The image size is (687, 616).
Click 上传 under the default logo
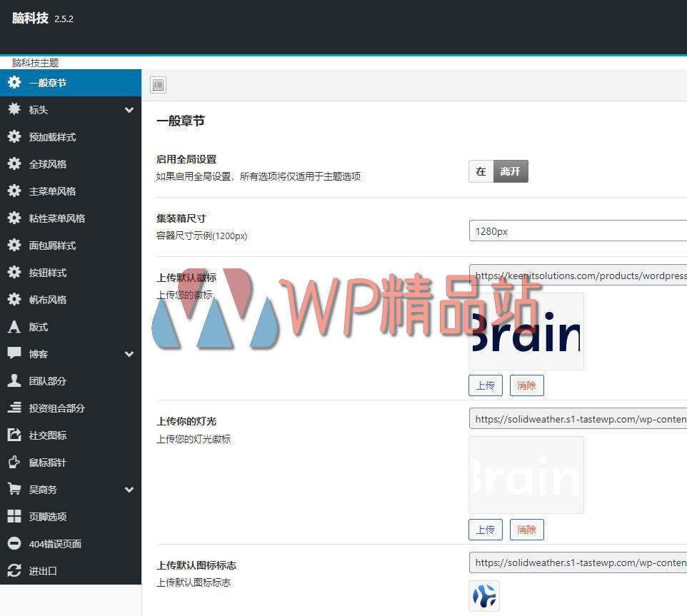click(x=486, y=385)
